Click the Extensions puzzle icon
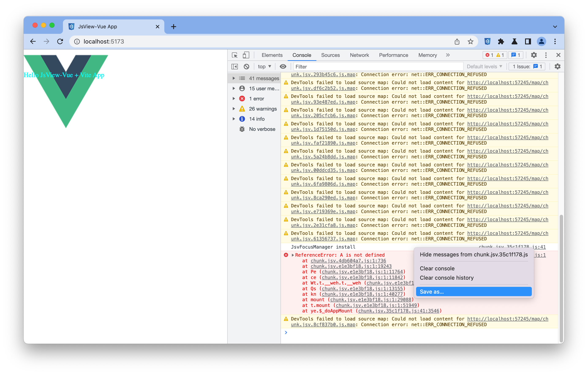This screenshot has height=375, width=588. (x=501, y=42)
